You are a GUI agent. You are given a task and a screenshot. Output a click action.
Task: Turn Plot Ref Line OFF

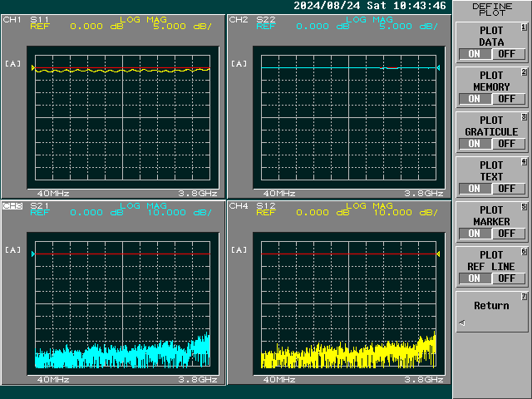tap(506, 278)
